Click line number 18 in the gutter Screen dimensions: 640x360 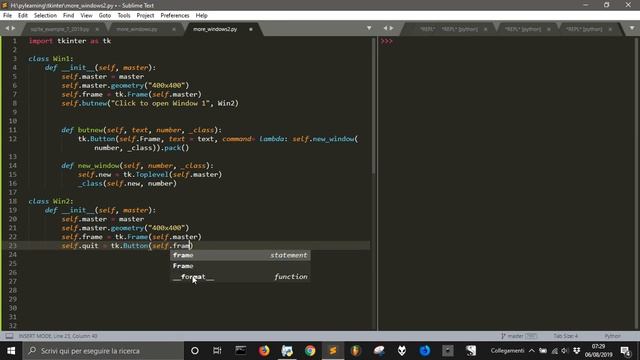13,201
